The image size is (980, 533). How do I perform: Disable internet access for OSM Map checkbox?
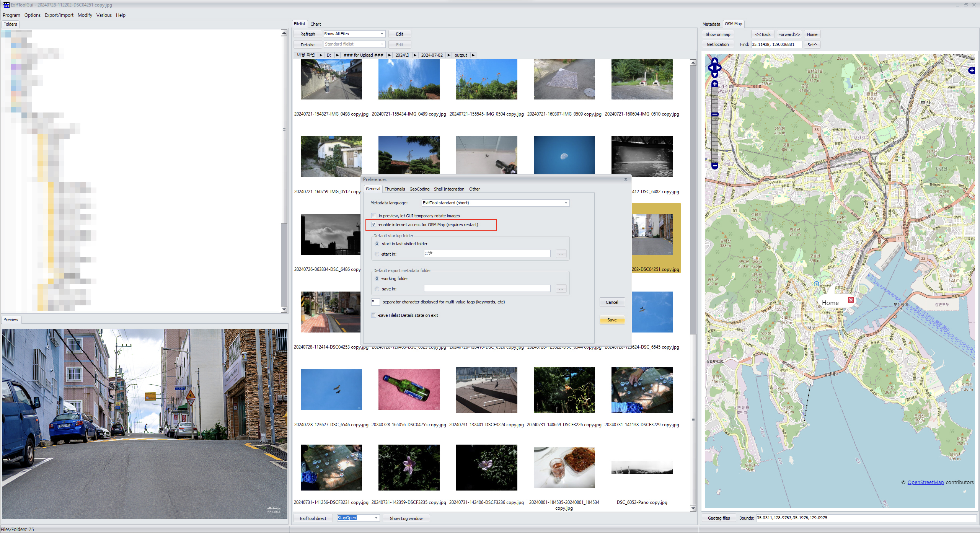[x=374, y=225]
